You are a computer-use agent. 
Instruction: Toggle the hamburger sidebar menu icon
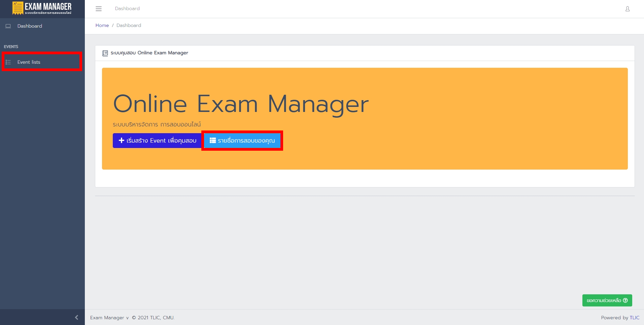[99, 9]
